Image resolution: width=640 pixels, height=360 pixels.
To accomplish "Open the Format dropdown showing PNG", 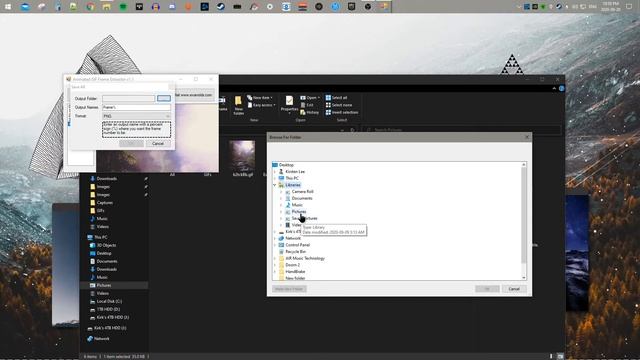I will (136, 116).
